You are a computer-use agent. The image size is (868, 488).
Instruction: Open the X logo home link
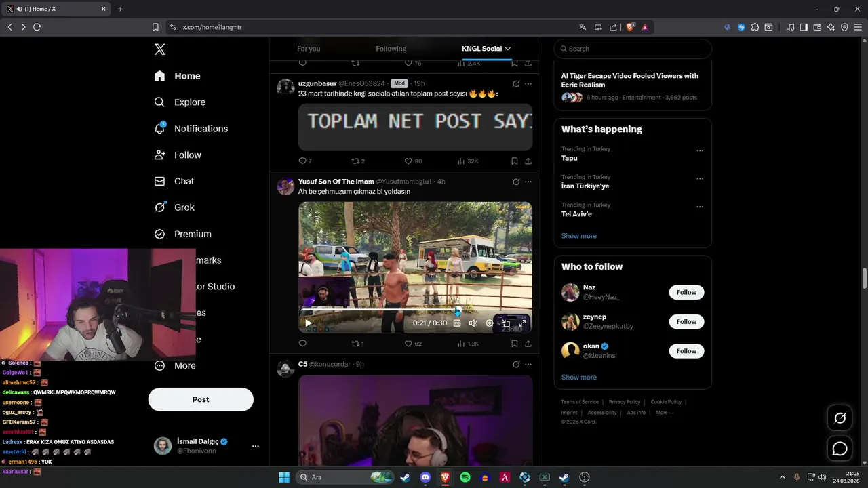(159, 49)
